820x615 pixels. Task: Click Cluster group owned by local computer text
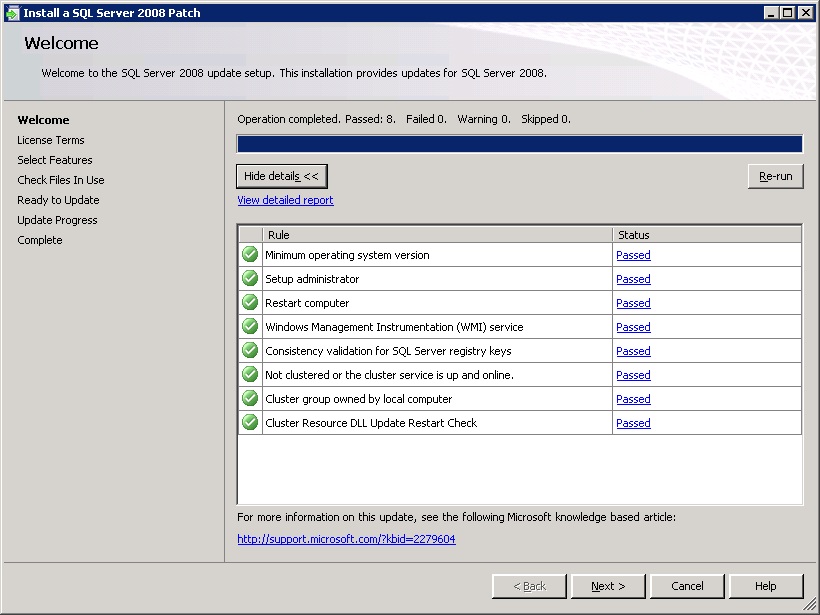pyautogui.click(x=359, y=400)
